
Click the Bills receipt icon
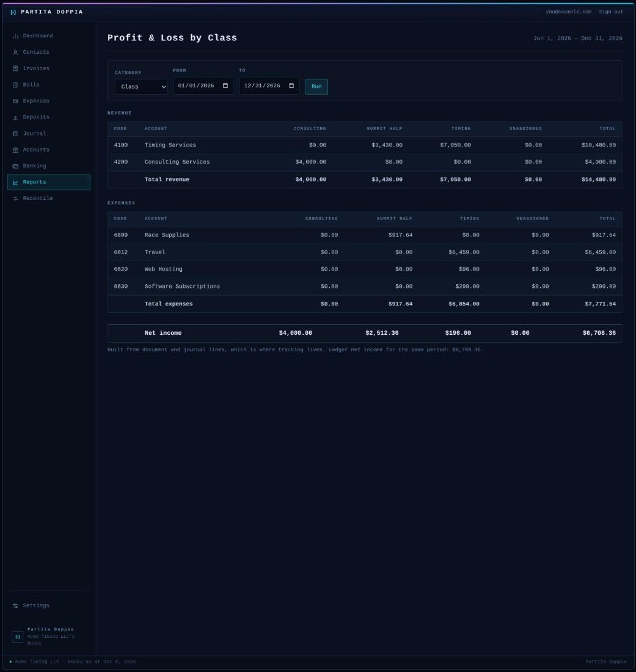pyautogui.click(x=15, y=85)
